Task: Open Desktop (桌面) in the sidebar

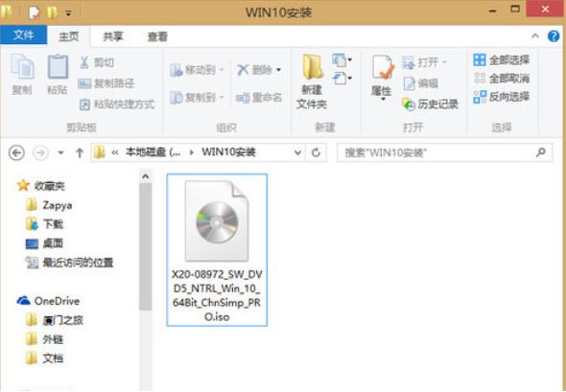Action: pos(44,243)
